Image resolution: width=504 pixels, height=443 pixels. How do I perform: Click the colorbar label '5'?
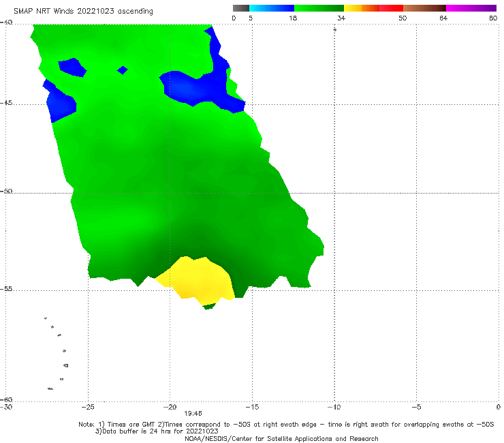pos(251,18)
